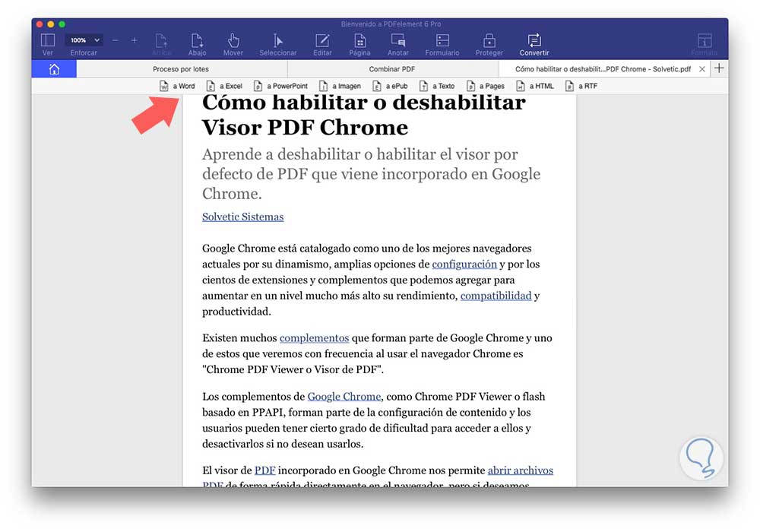Go to the next page with Abajo
This screenshot has height=532, width=760.
click(x=198, y=45)
